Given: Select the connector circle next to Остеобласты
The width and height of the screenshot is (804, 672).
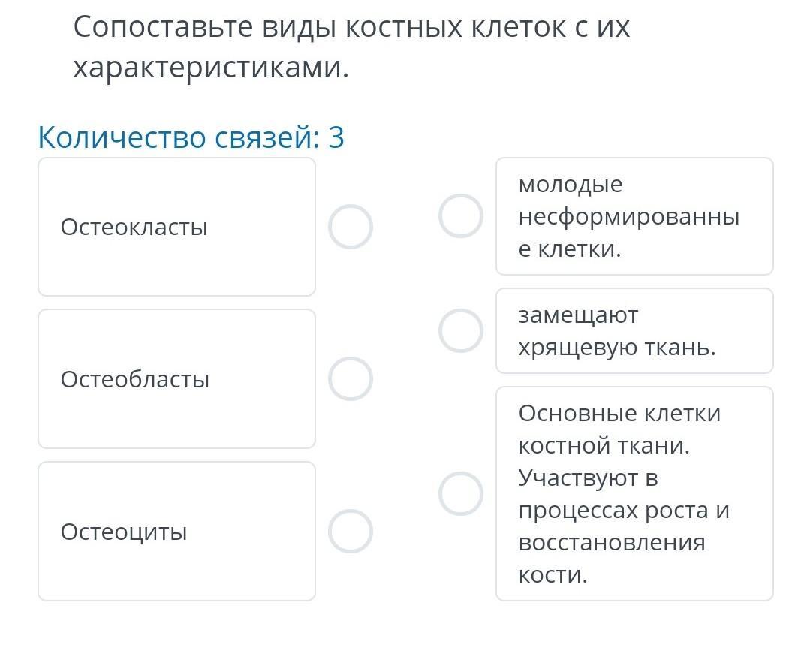Looking at the screenshot, I should [x=351, y=379].
